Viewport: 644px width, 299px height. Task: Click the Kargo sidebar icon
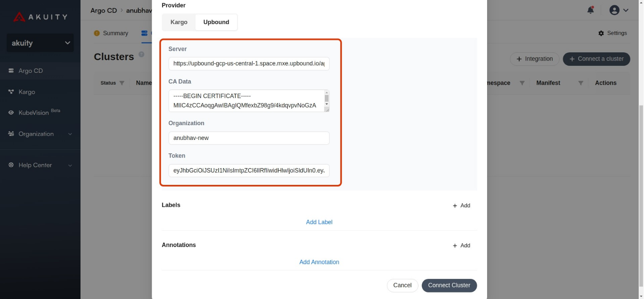click(11, 92)
